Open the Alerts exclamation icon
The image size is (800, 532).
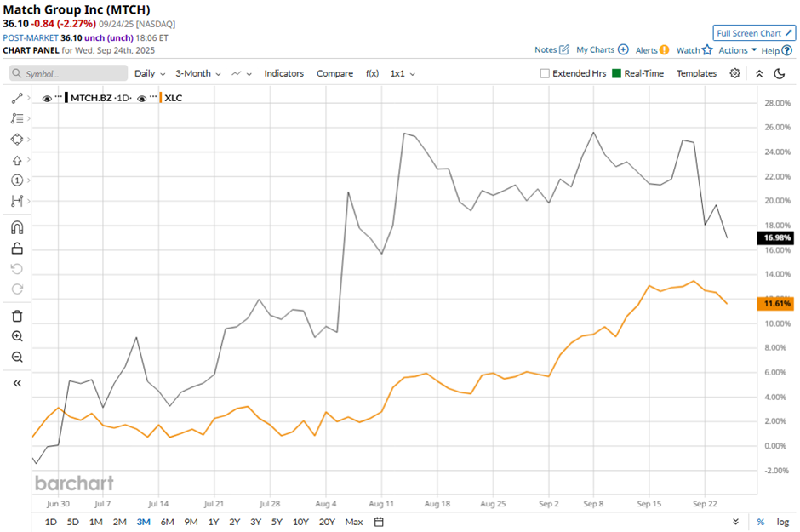(664, 50)
